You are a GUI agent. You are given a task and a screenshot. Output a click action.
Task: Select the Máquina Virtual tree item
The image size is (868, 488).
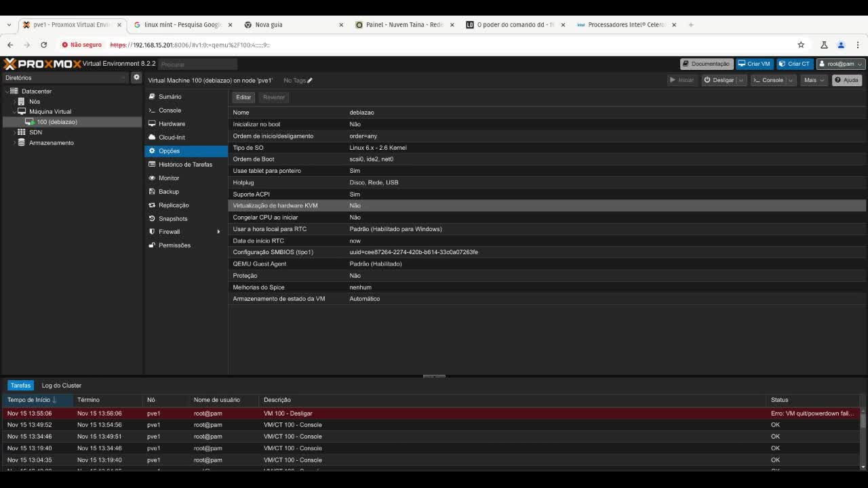[x=50, y=112]
